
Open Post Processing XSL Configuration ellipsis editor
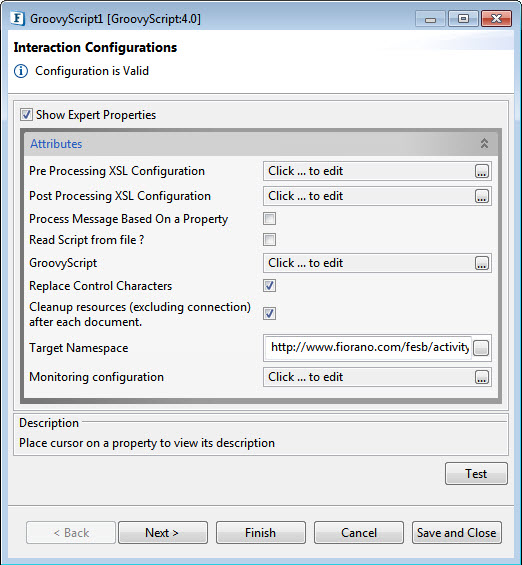(x=482, y=196)
